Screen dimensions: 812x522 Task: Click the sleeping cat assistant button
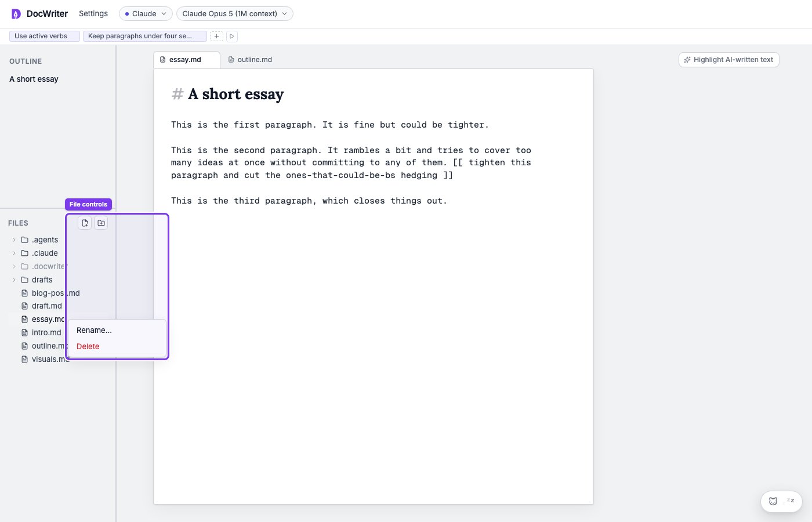pos(781,501)
